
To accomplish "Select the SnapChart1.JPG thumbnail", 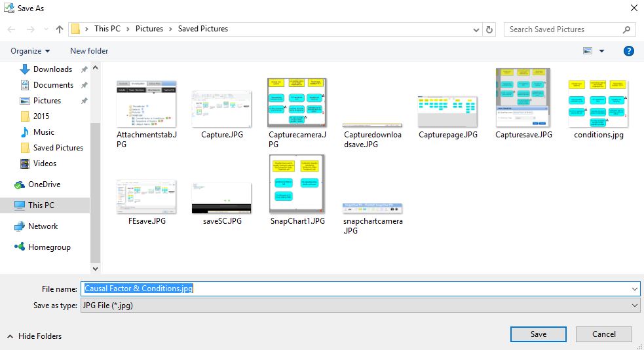I will [297, 184].
